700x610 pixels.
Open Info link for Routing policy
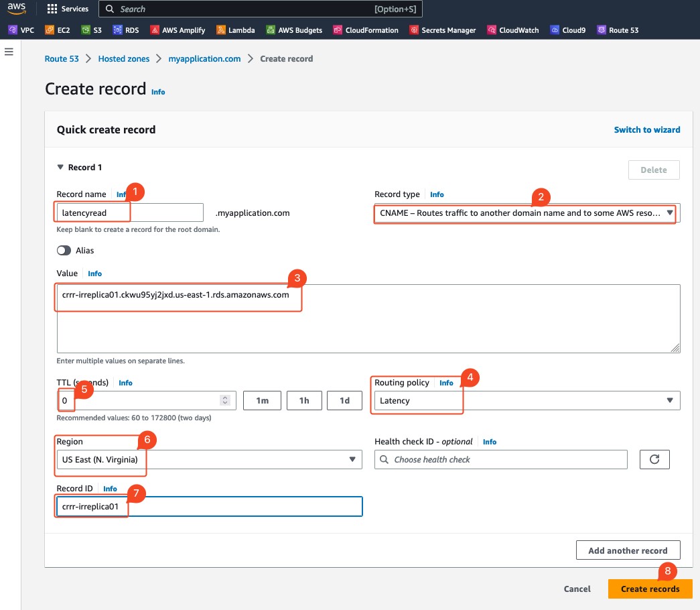[446, 383]
